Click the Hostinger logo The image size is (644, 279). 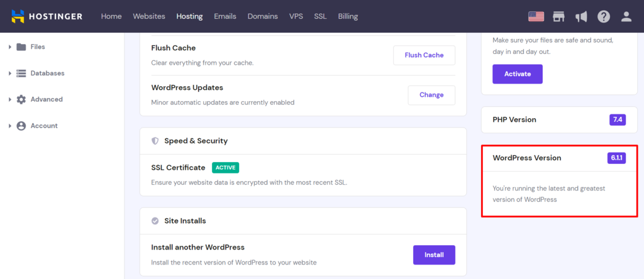(47, 16)
